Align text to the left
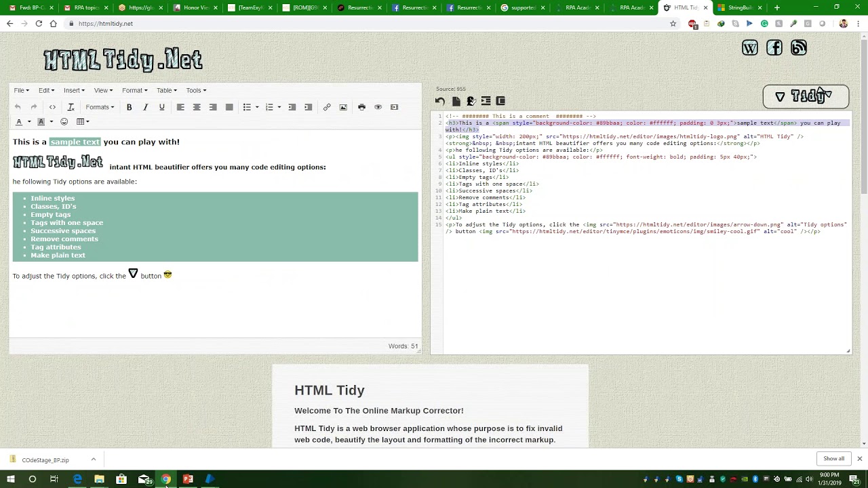868x488 pixels. (180, 107)
